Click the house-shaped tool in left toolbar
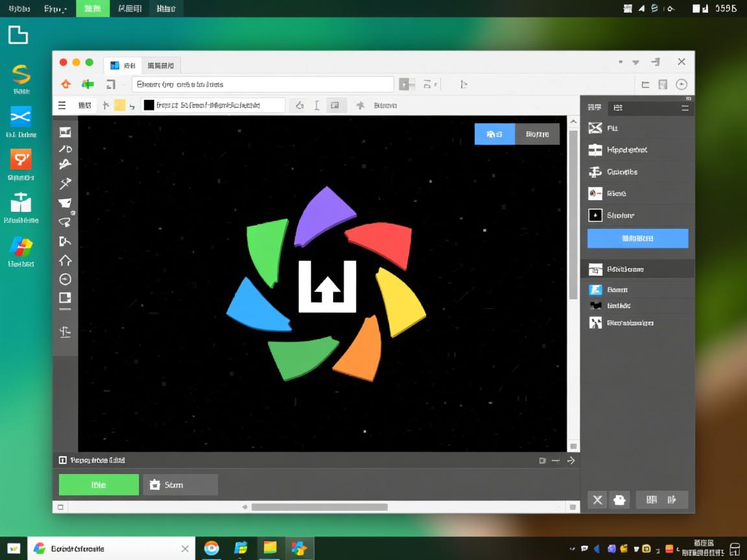This screenshot has height=560, width=747. click(x=65, y=261)
